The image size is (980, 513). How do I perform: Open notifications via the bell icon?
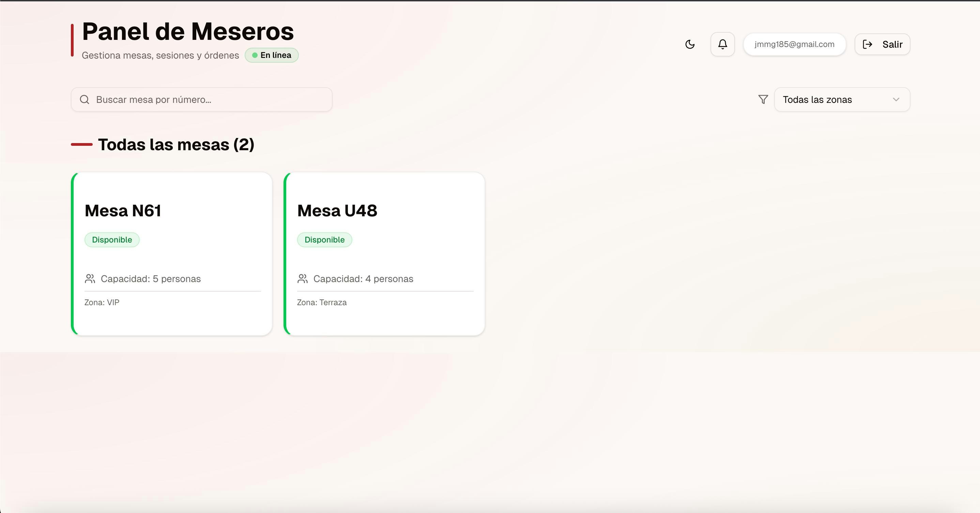[x=722, y=44]
